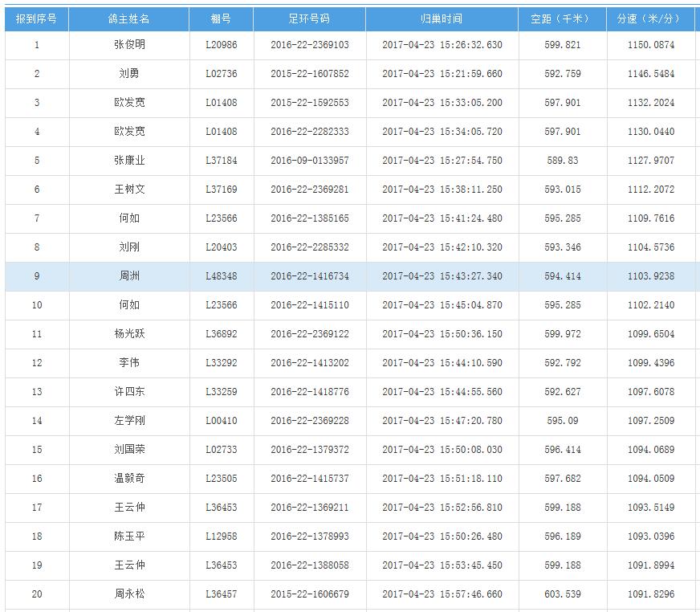Click owner name 杨光跃
The height and width of the screenshot is (612, 700).
tap(128, 334)
